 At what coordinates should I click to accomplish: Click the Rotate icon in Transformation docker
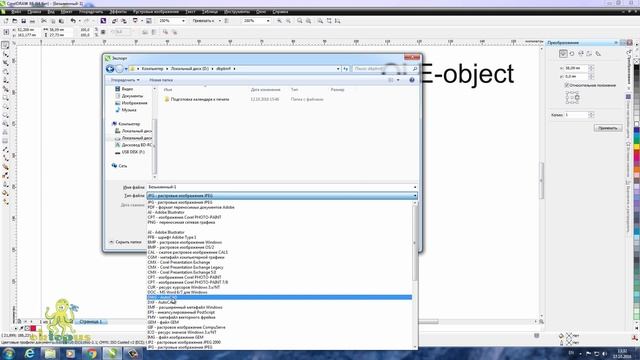(572, 53)
